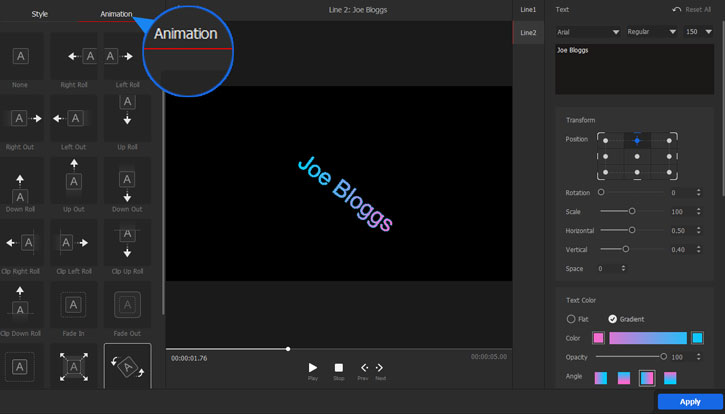Choose the Fade In animation preset

pos(75,304)
